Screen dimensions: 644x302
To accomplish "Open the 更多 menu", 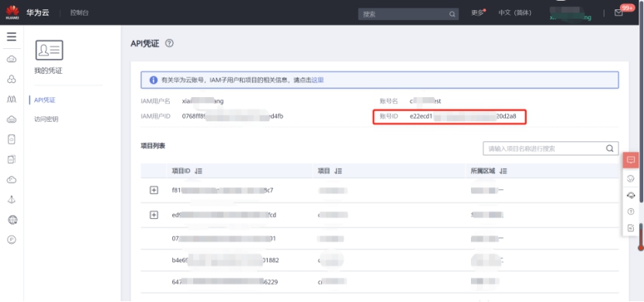I will [478, 12].
